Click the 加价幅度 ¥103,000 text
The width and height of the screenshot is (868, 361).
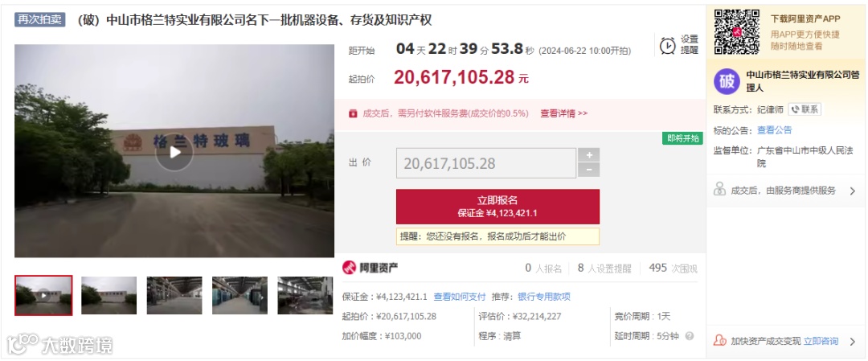[382, 336]
